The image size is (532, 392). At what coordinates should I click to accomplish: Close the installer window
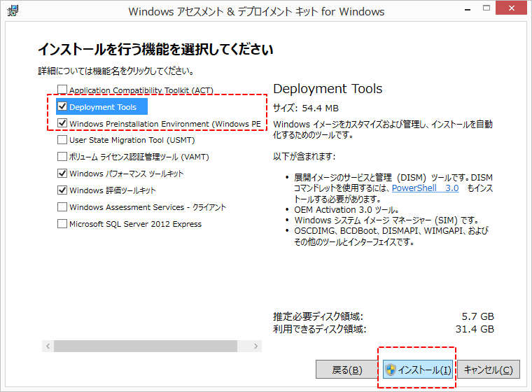point(511,8)
